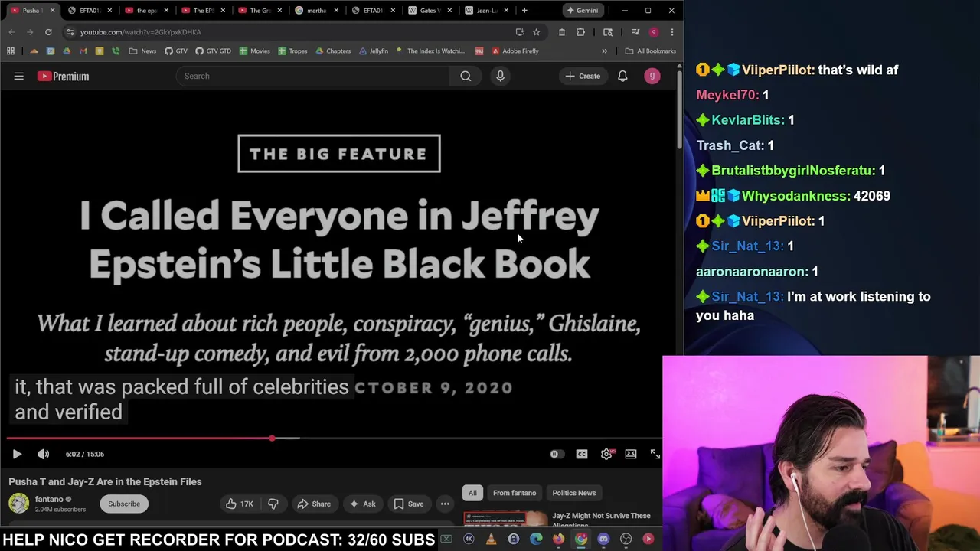The height and width of the screenshot is (551, 980).
Task: Click the Share button
Action: coord(314,504)
